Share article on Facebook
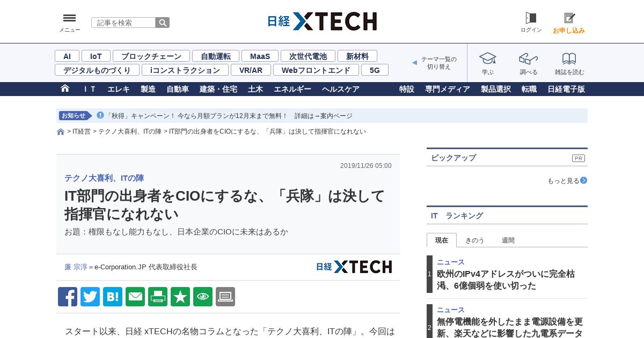The image size is (644, 338). [68, 297]
